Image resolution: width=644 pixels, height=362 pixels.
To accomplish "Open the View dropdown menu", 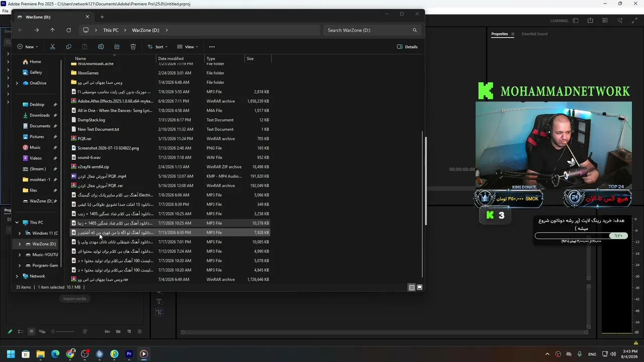I will [x=188, y=47].
